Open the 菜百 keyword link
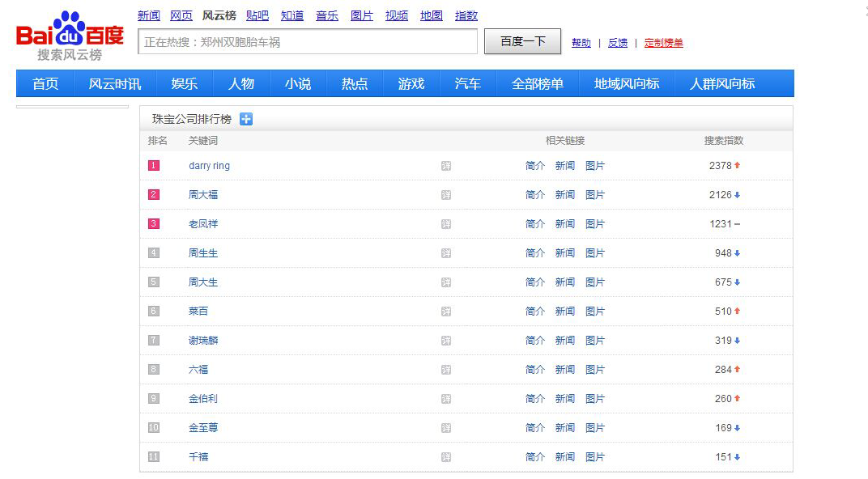Screen dimensions: 868x479 coord(198,311)
